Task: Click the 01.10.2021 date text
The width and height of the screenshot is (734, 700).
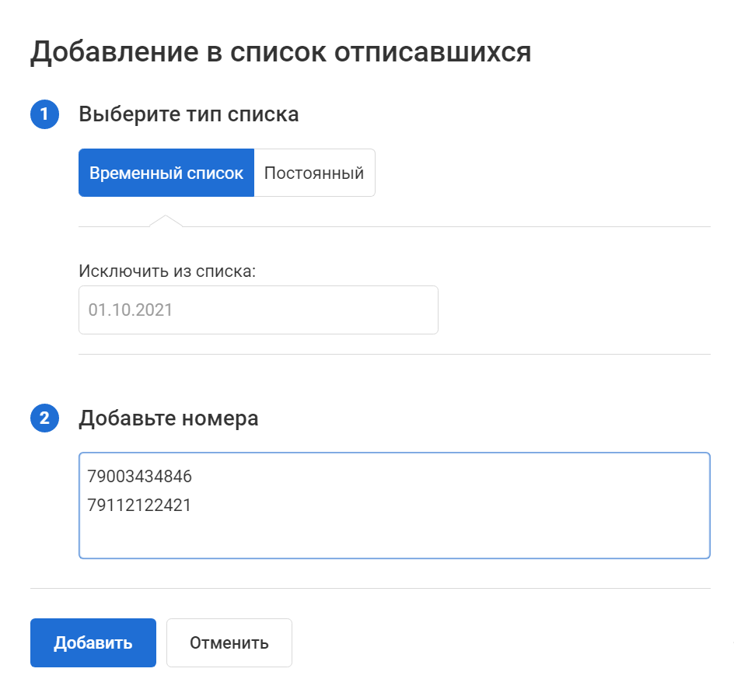Action: pyautogui.click(x=131, y=310)
